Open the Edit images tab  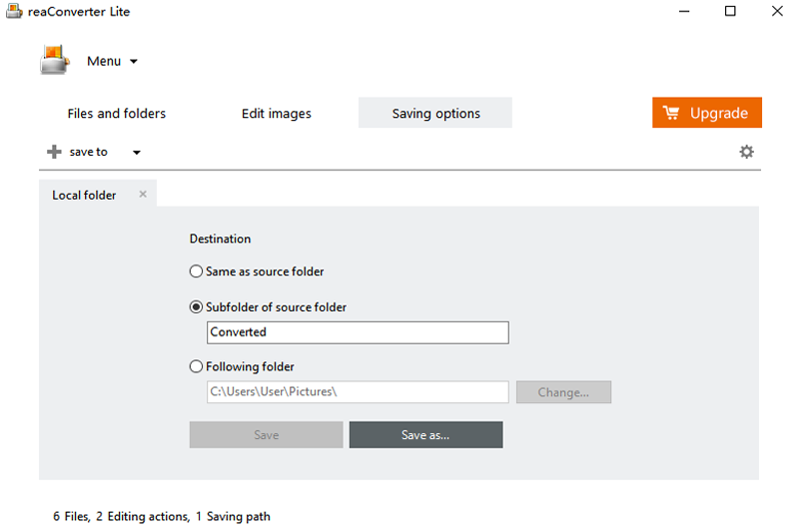pyautogui.click(x=277, y=114)
